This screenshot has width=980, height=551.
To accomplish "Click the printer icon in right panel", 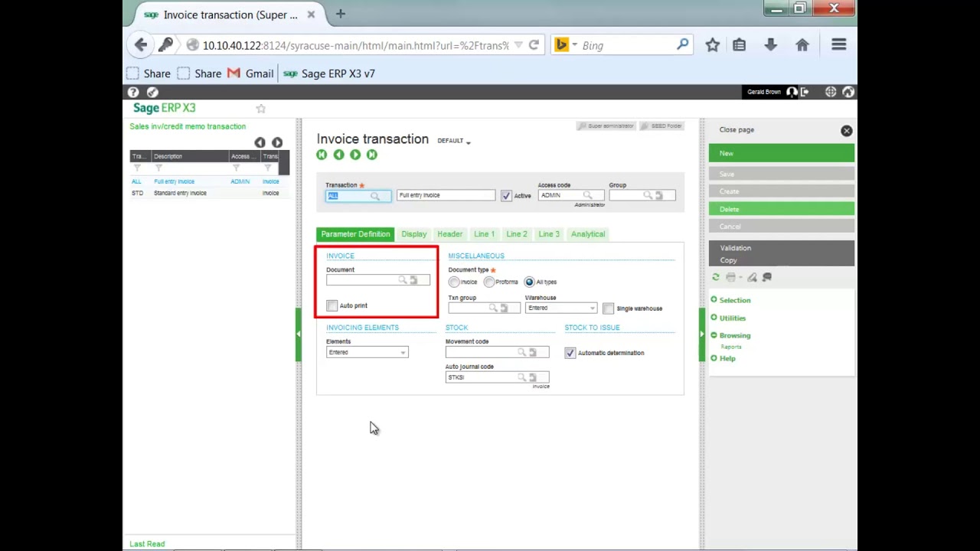I will point(730,278).
